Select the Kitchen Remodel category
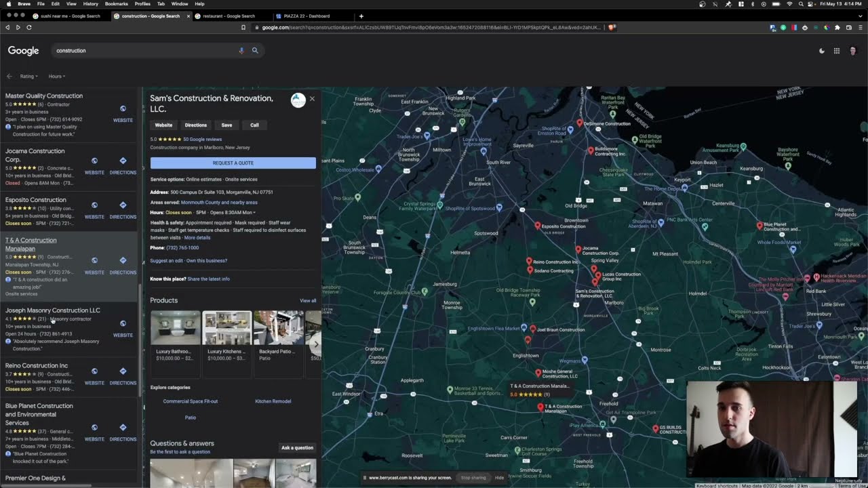This screenshot has width=868, height=488. [273, 401]
